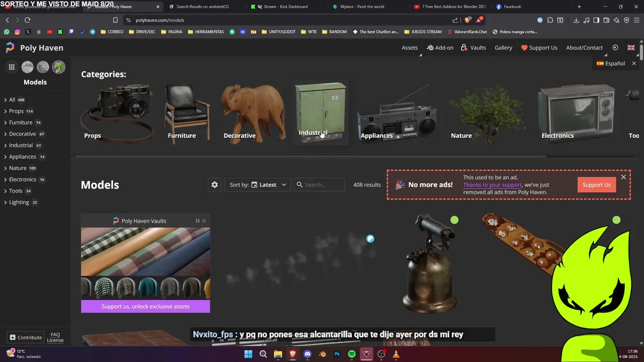Open the Sort by Latest dropdown
Image resolution: width=644 pixels, height=362 pixels.
point(257,185)
